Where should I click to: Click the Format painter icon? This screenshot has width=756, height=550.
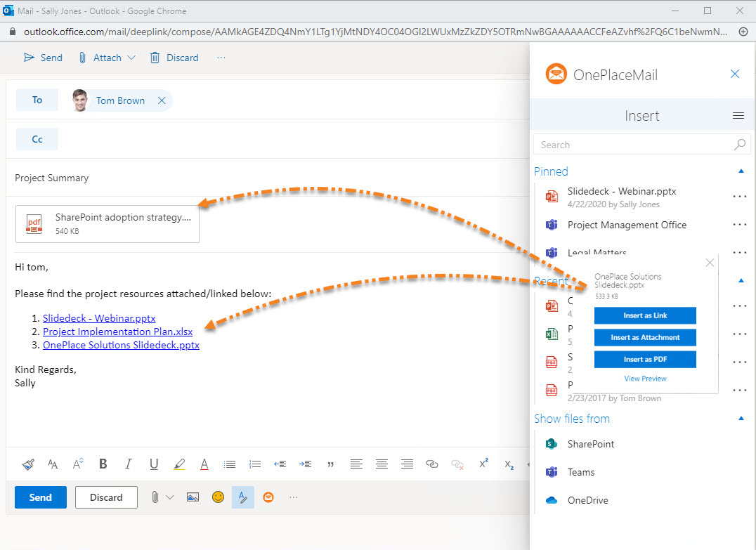coord(28,464)
